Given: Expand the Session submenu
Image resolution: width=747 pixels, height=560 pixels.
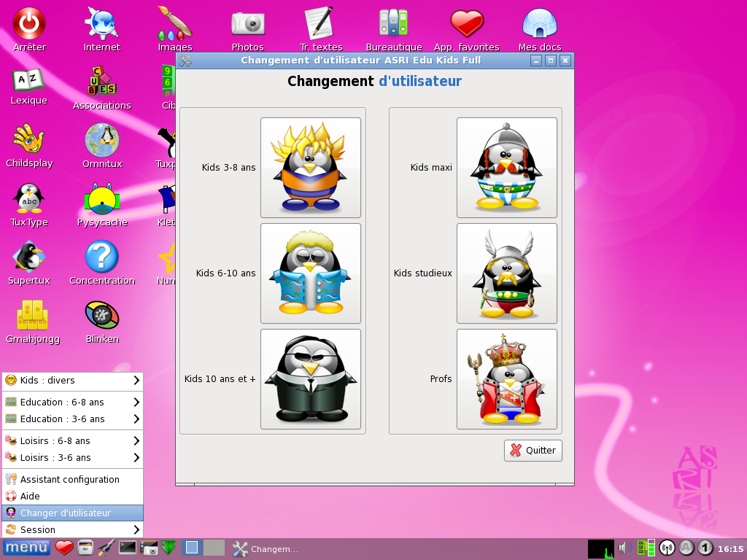Looking at the screenshot, I should (x=72, y=529).
